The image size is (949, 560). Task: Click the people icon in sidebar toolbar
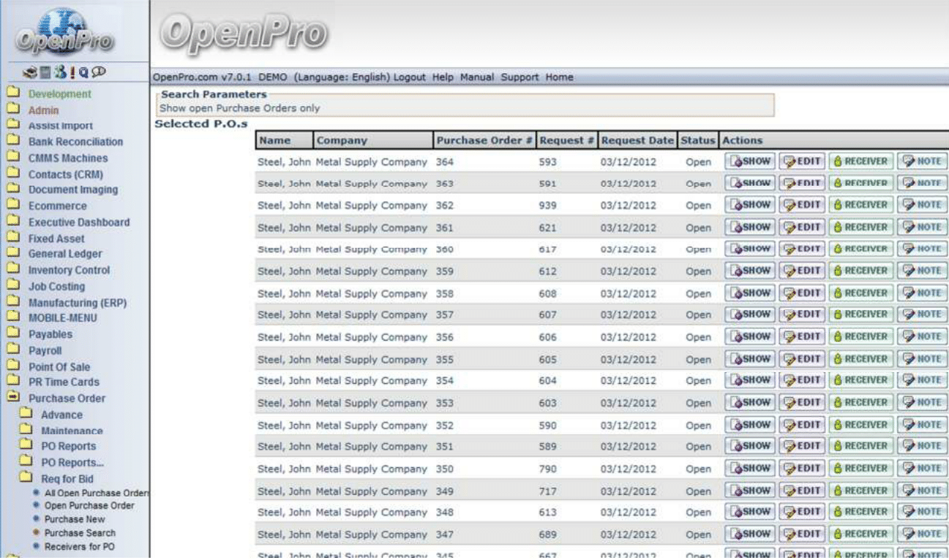[60, 72]
